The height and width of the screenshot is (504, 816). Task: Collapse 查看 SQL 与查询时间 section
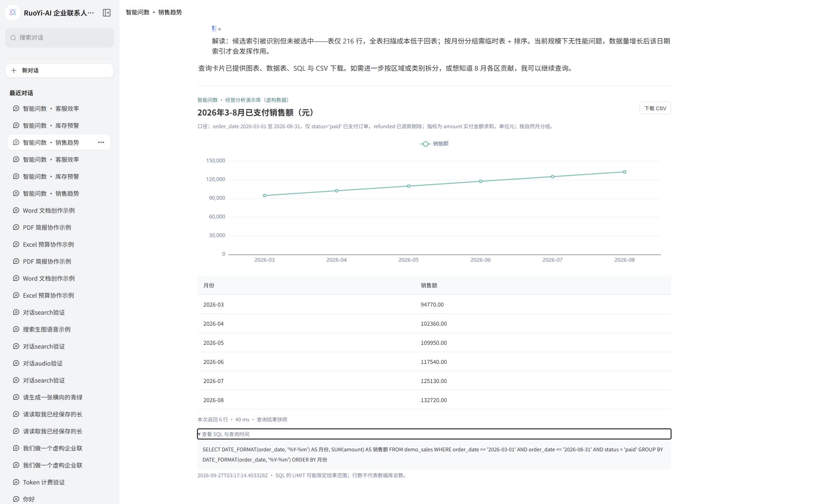click(434, 434)
